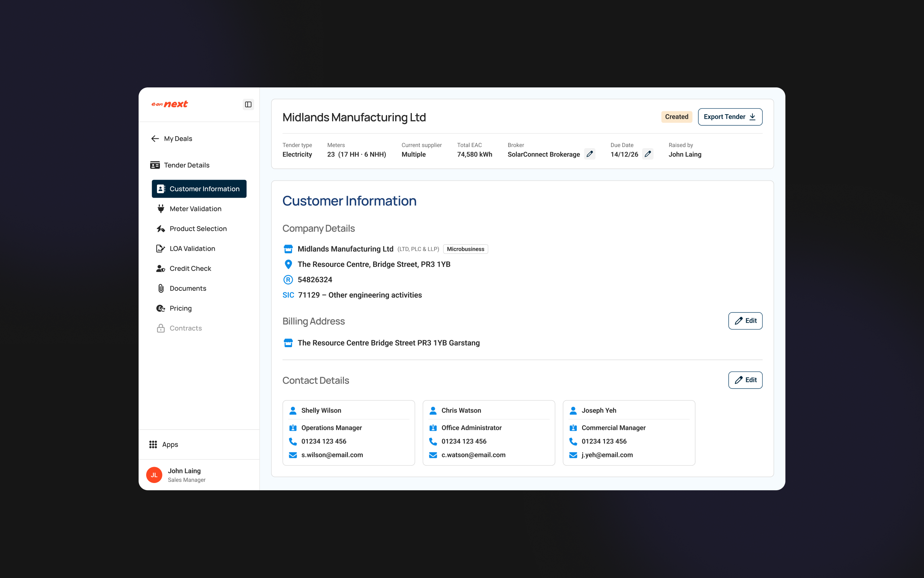Select Customer Information menu item
The image size is (924, 578).
tap(199, 189)
